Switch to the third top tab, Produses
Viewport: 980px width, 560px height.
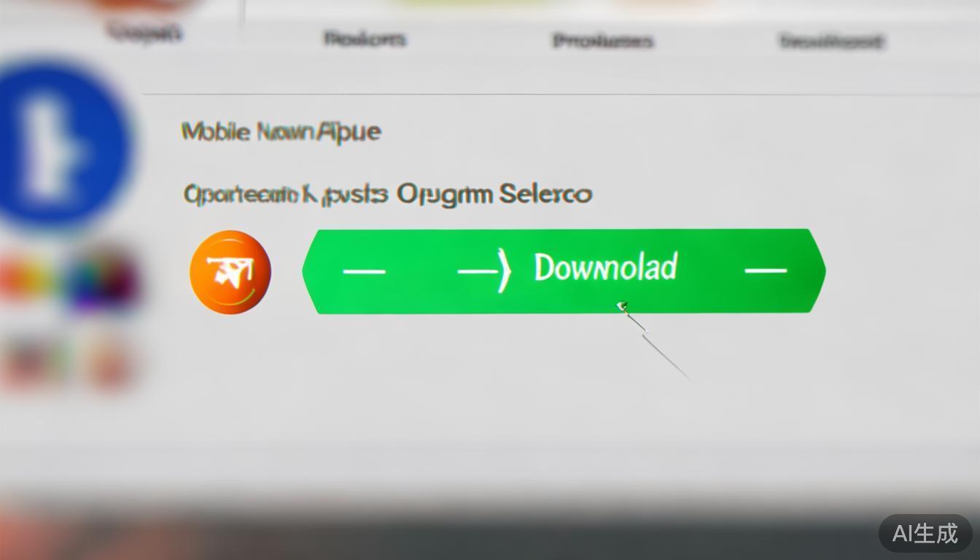tap(602, 41)
